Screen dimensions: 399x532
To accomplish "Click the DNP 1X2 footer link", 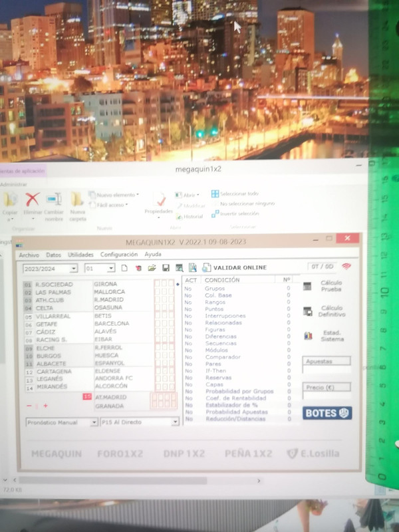I will point(184,454).
